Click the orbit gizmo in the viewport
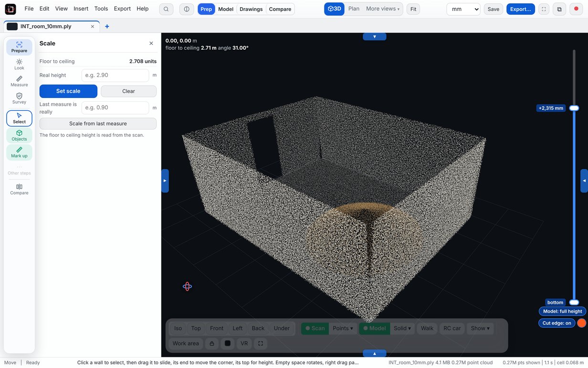 187,286
